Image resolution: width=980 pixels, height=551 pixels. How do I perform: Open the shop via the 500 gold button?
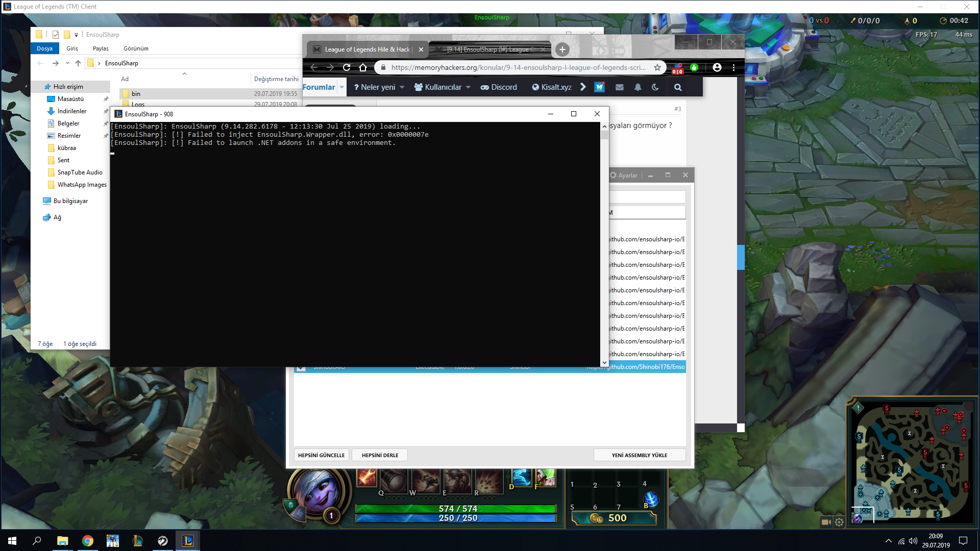coord(614,518)
